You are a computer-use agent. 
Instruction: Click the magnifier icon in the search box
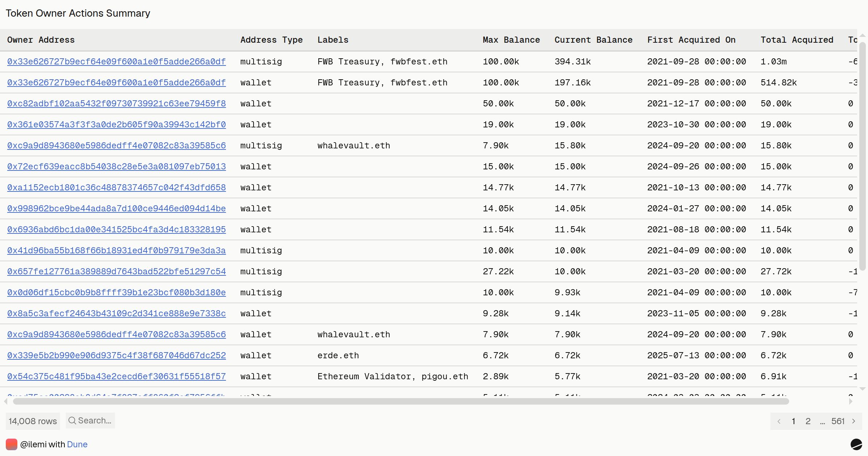[72, 421]
